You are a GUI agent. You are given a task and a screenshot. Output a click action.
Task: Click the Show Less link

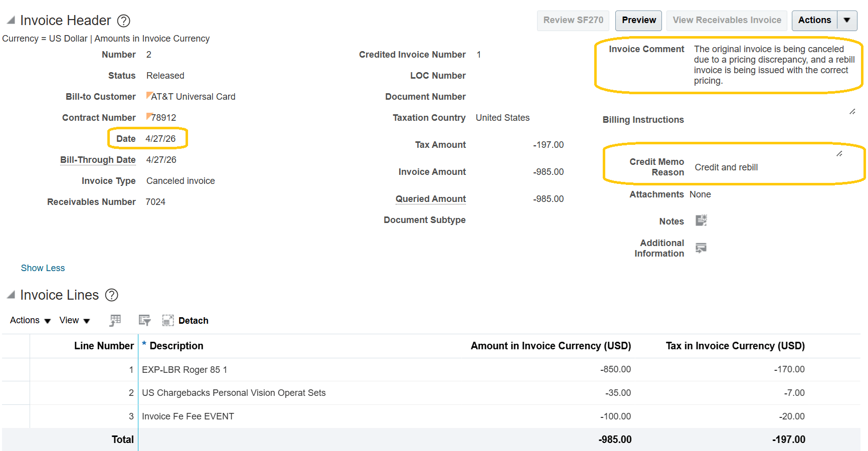(x=43, y=268)
